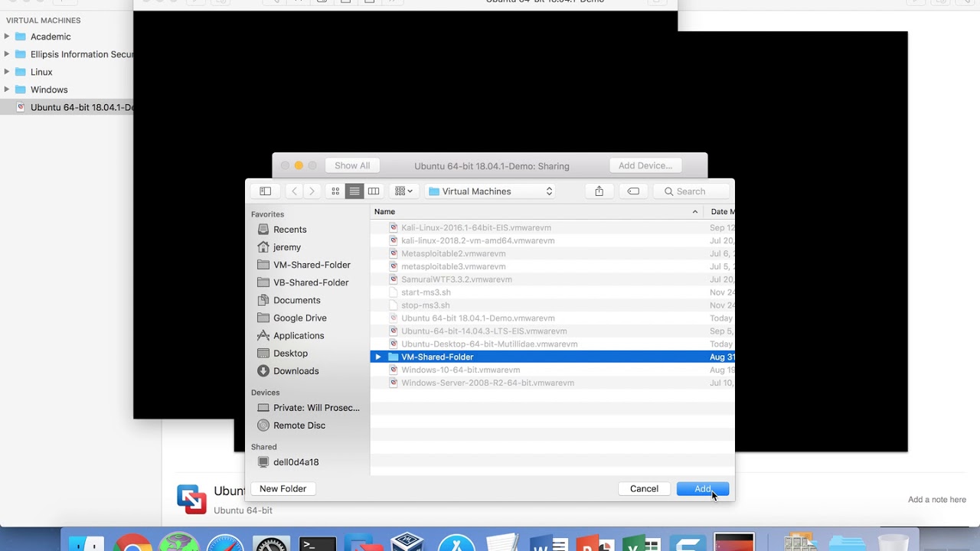Expand Linux folder in library

click(7, 72)
